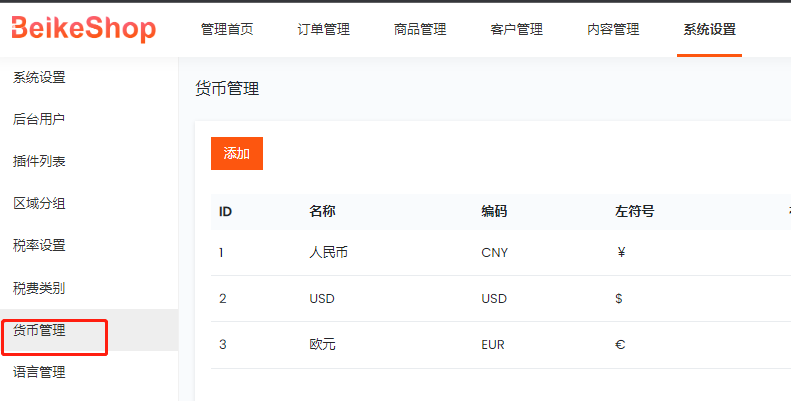
Task: Switch to 客户管理 tab
Action: coord(517,29)
